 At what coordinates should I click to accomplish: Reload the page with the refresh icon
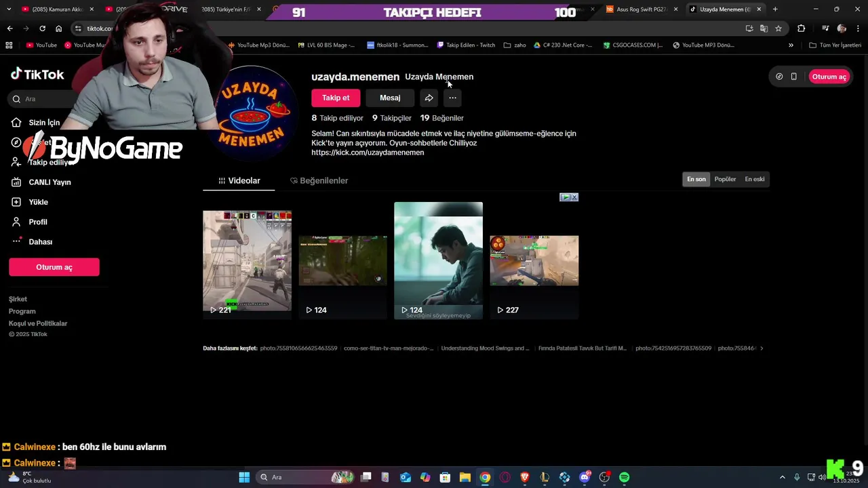[x=42, y=28]
